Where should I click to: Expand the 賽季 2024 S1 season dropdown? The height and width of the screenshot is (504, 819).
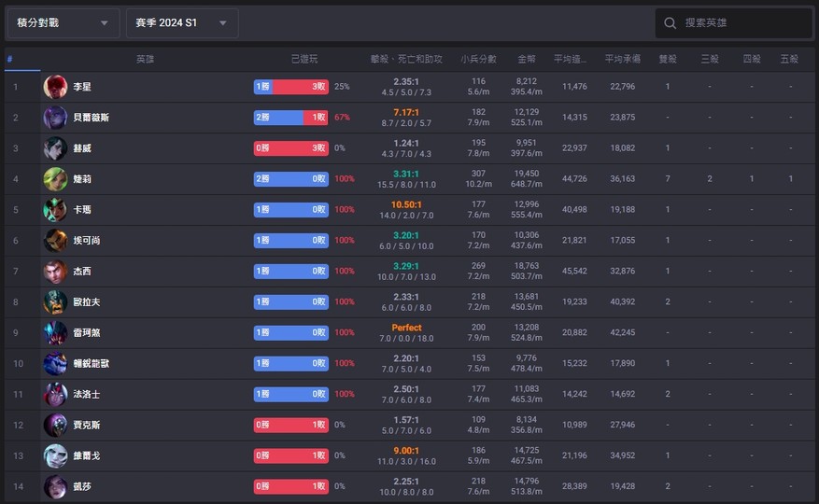pyautogui.click(x=181, y=23)
